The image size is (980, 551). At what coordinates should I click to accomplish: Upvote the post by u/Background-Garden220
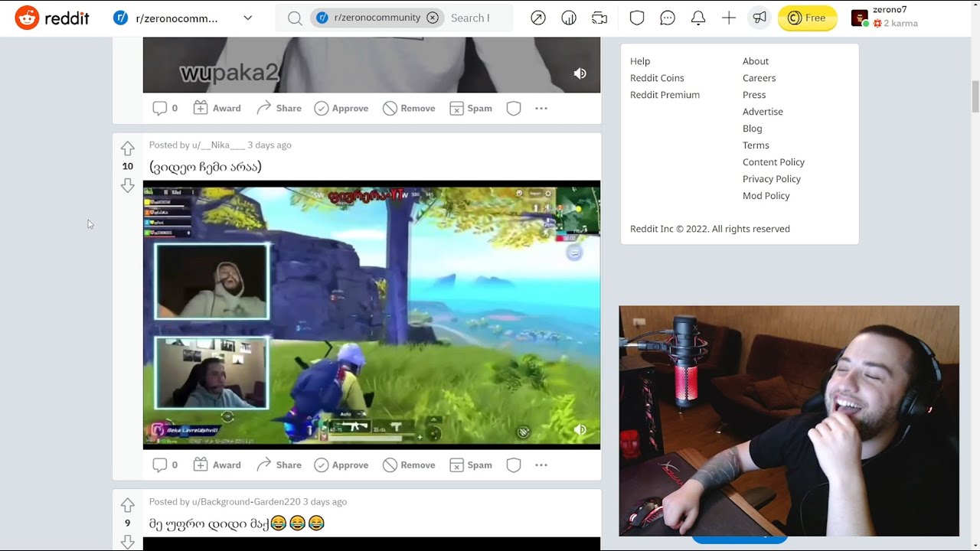pos(127,505)
